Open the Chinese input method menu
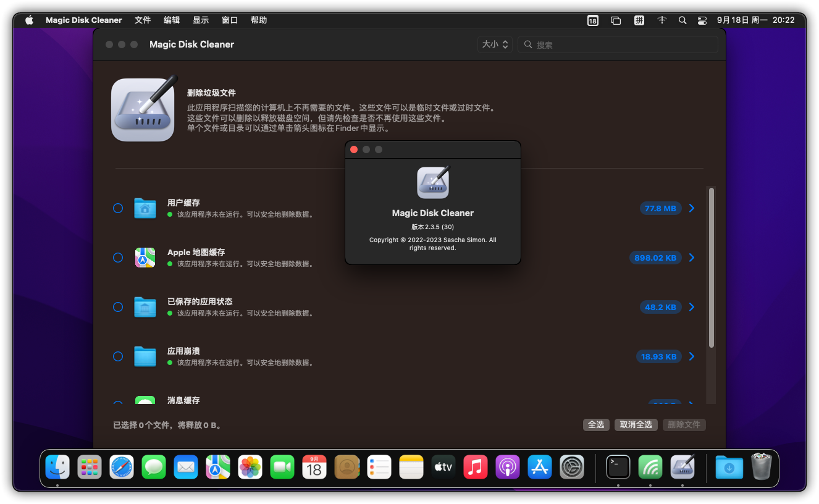Viewport: 819px width, 504px height. click(x=639, y=20)
